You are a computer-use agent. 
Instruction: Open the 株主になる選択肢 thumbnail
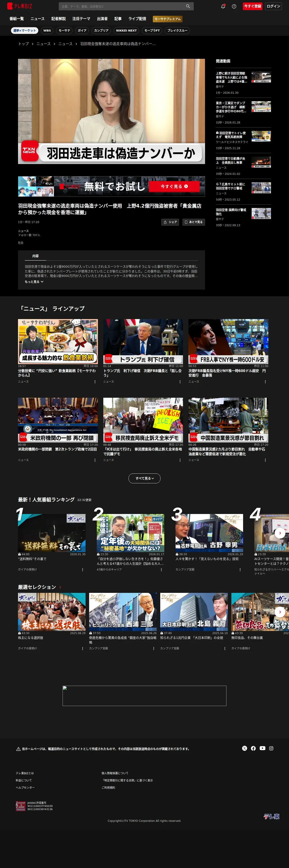tap(52, 612)
